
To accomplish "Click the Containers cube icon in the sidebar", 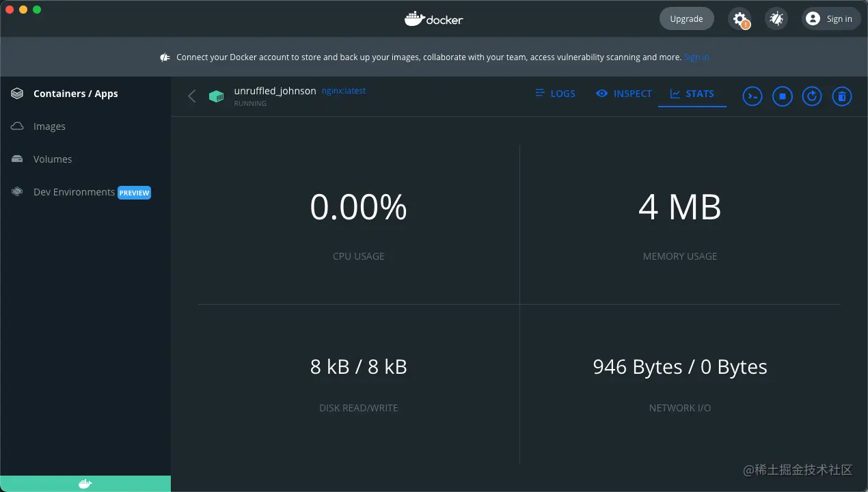I will click(x=18, y=94).
